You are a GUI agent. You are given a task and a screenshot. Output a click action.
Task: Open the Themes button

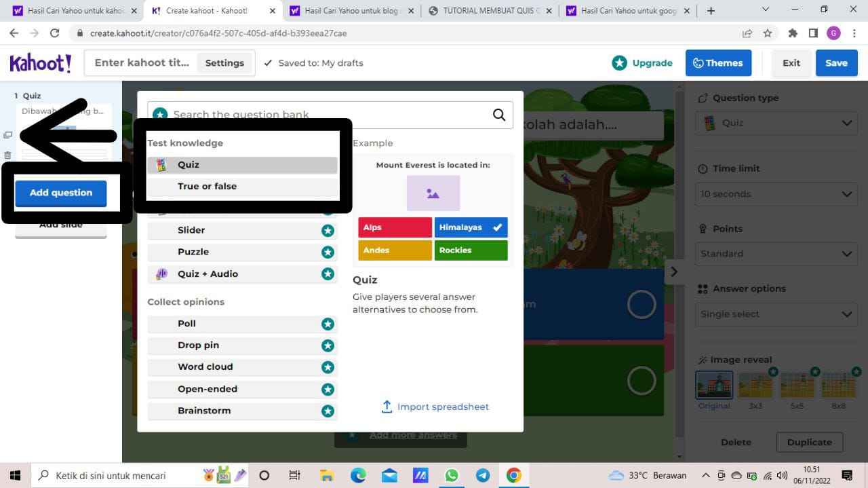(x=718, y=63)
